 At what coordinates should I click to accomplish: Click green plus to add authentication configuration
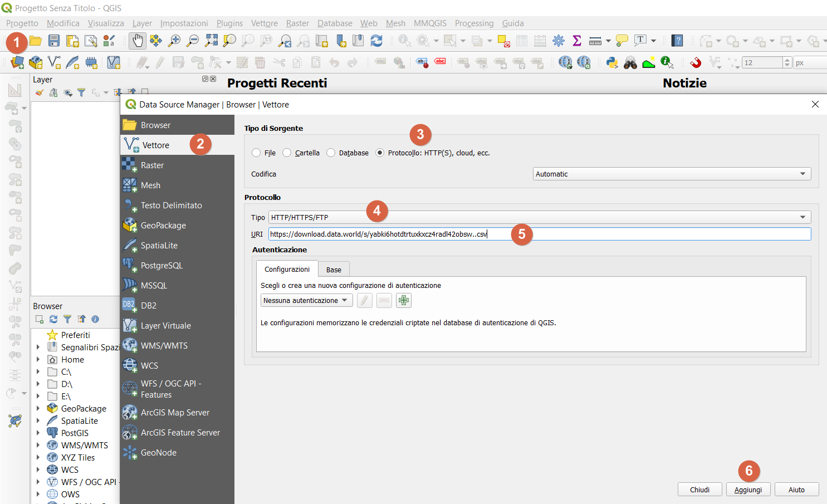click(x=404, y=301)
